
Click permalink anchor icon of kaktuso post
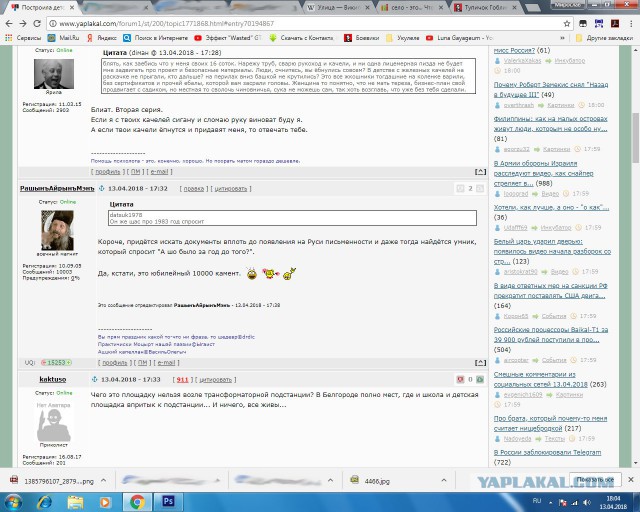(x=95, y=379)
